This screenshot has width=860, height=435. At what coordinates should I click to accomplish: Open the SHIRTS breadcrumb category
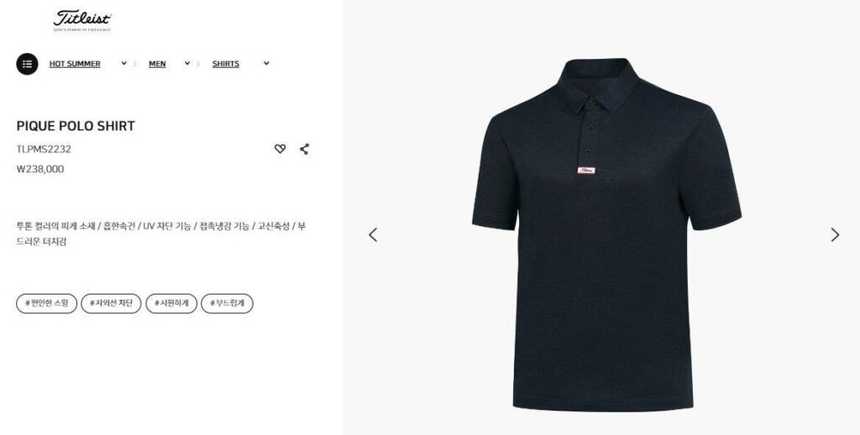tap(225, 64)
